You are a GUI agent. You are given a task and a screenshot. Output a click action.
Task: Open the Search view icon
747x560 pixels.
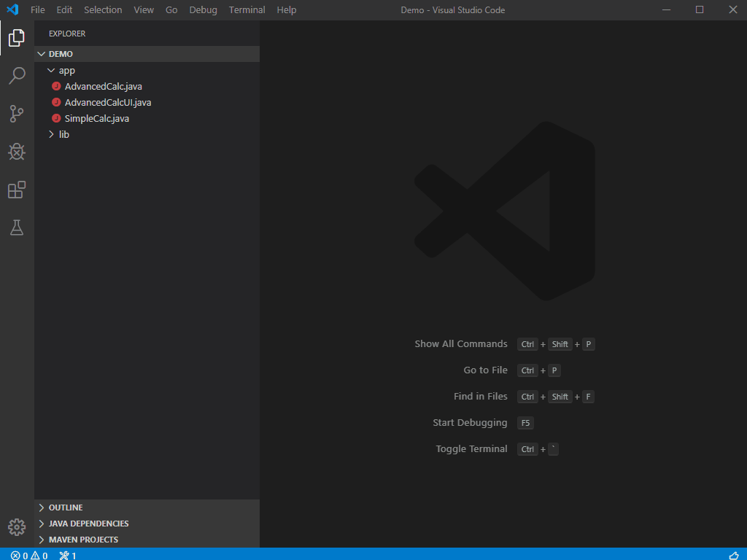coord(17,76)
